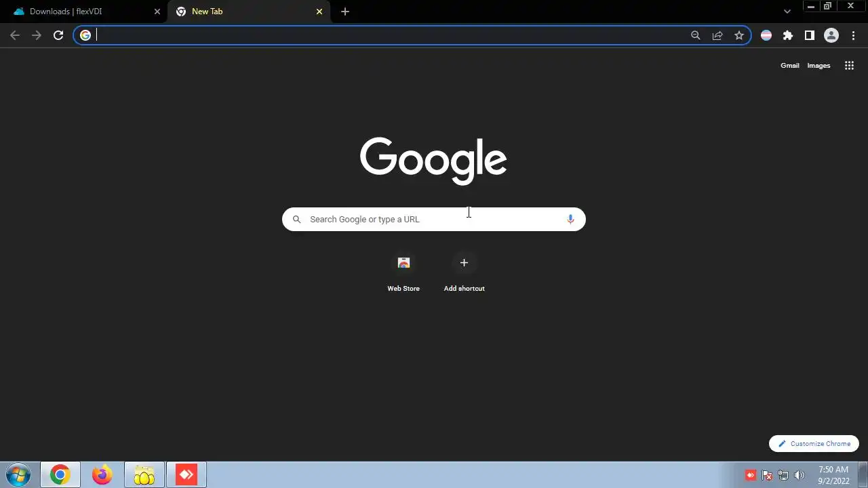Click the Chrome taskbar icon

60,475
